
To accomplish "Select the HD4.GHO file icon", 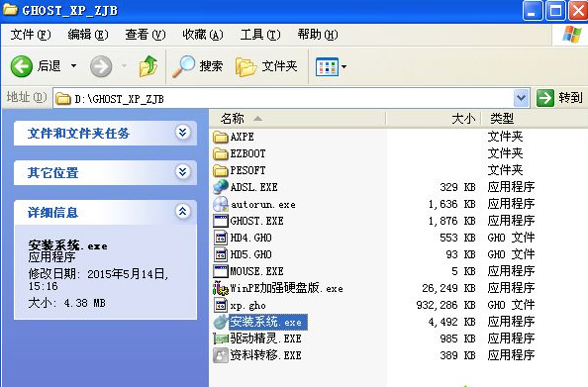I will coord(221,238).
